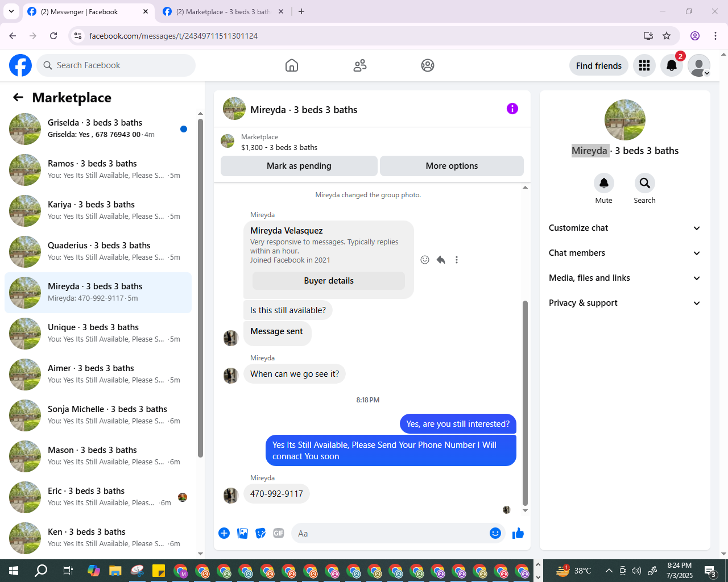This screenshot has height=582, width=728.
Task: Click the Search conversation magnifier icon
Action: coord(645,183)
